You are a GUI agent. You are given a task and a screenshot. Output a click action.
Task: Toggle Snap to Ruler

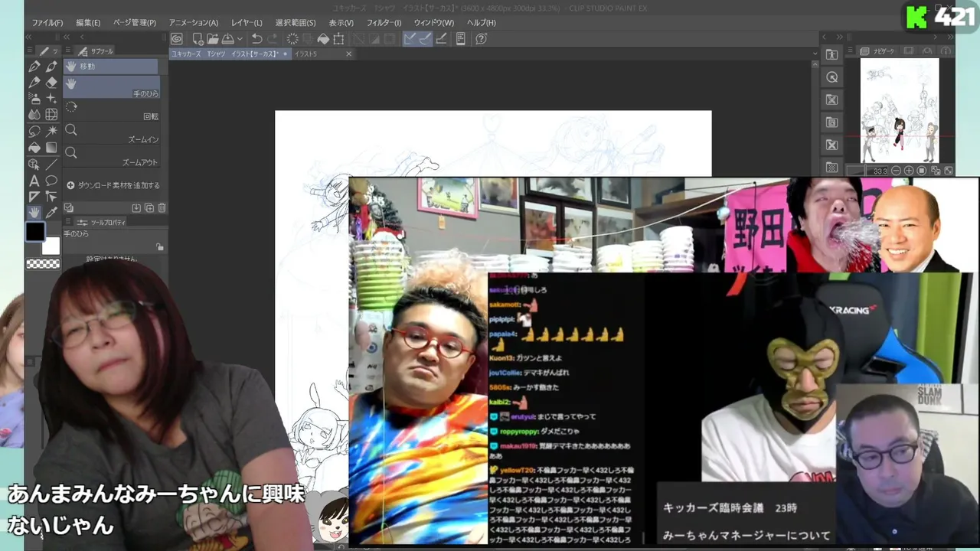(410, 39)
